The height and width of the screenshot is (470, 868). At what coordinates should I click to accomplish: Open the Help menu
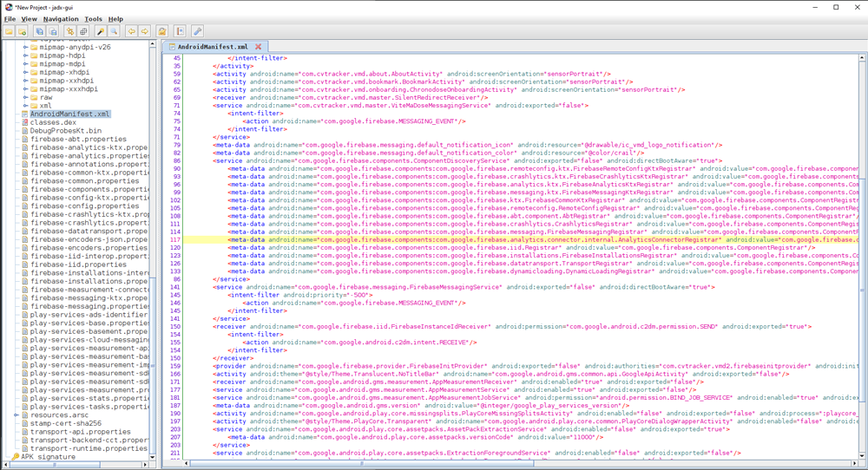click(115, 19)
